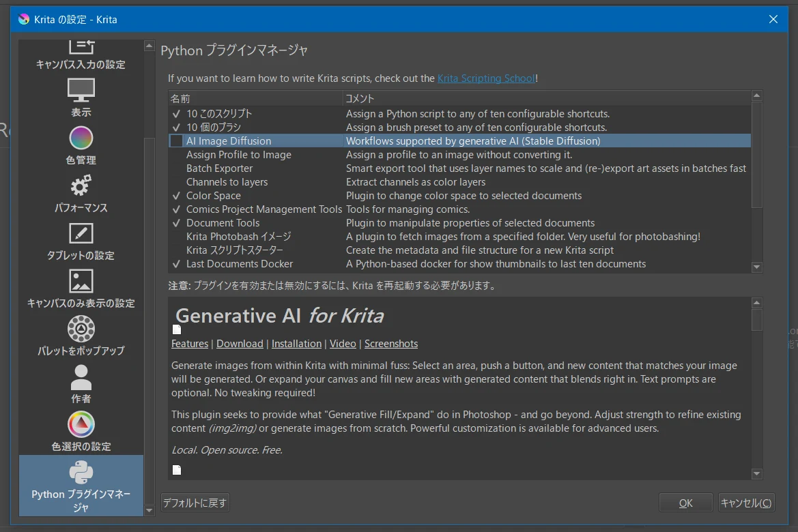This screenshot has width=798, height=532.
Task: Open the Screenshots link
Action: point(391,344)
